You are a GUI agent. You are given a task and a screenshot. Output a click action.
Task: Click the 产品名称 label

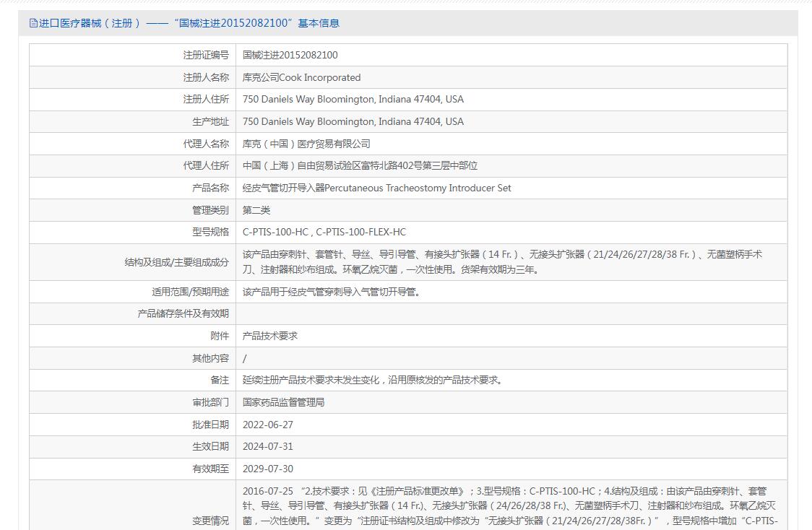(x=210, y=187)
